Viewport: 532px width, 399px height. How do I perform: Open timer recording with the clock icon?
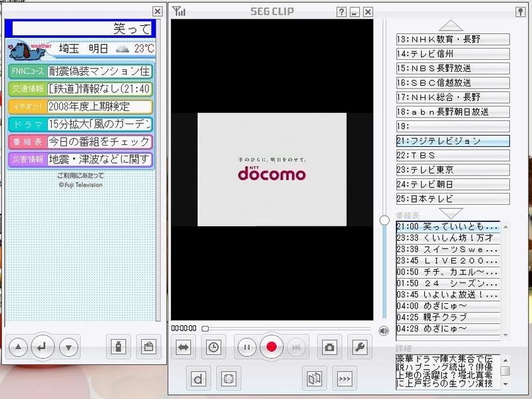point(213,346)
